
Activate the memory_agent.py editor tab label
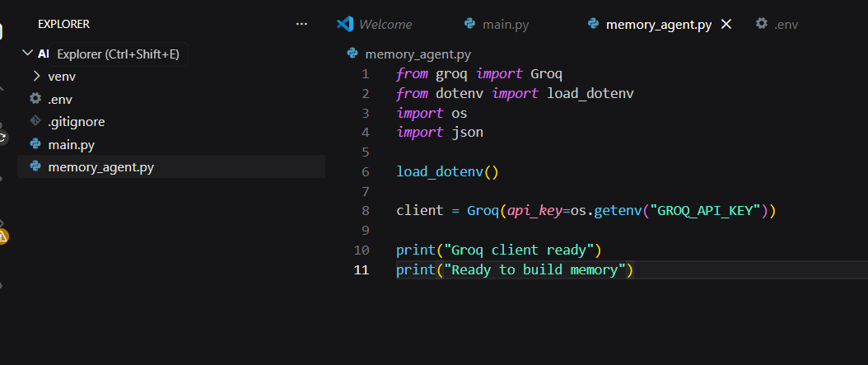658,25
